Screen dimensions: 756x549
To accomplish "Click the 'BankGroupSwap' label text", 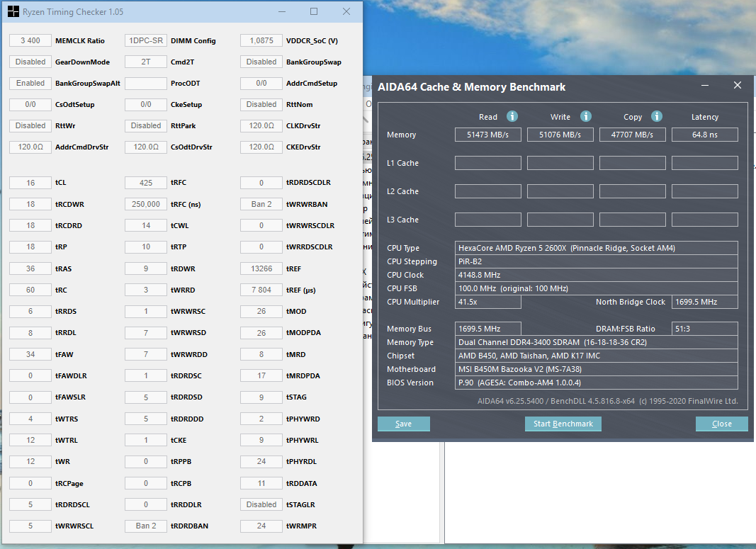I will coord(313,62).
